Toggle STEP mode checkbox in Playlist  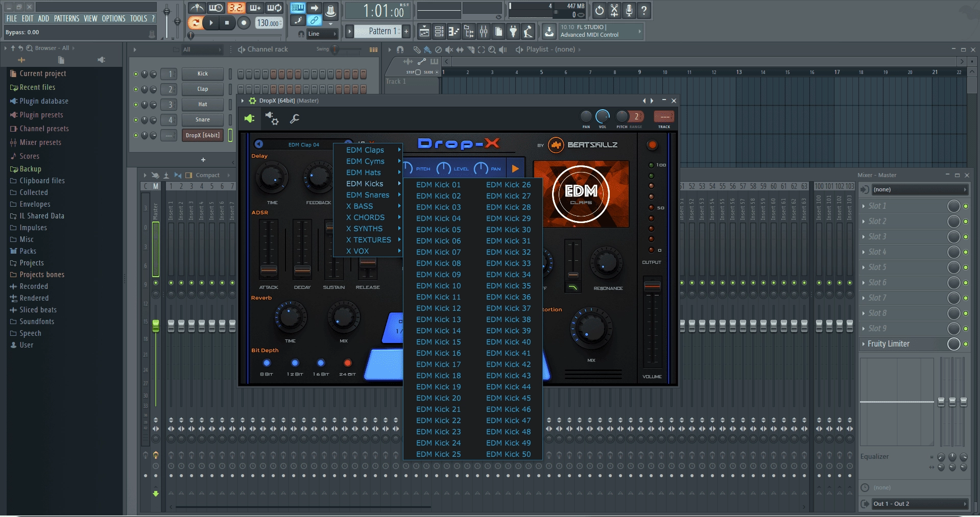[418, 72]
